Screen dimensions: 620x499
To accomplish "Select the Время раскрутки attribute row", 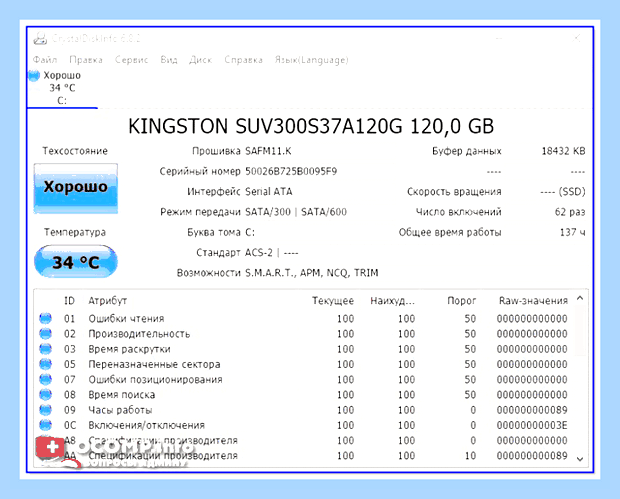I will (x=304, y=349).
